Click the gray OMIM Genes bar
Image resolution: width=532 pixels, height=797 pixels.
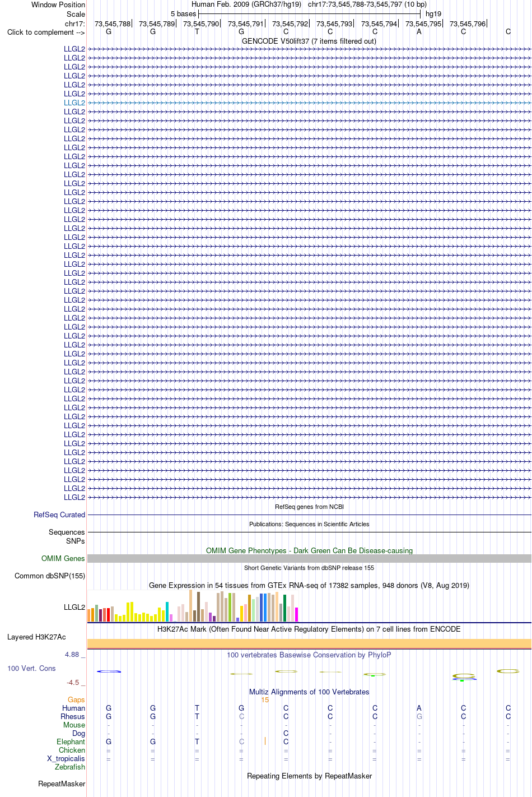click(x=309, y=558)
